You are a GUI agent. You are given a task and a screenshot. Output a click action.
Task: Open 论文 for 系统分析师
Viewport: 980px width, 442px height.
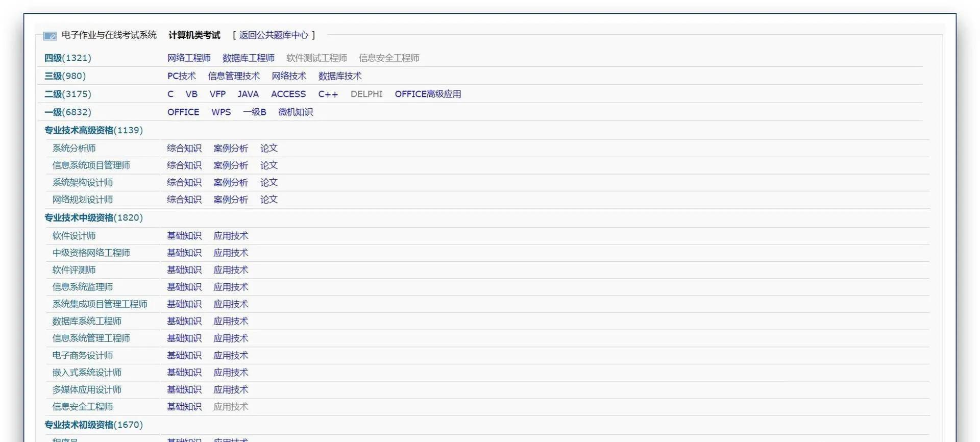[269, 148]
